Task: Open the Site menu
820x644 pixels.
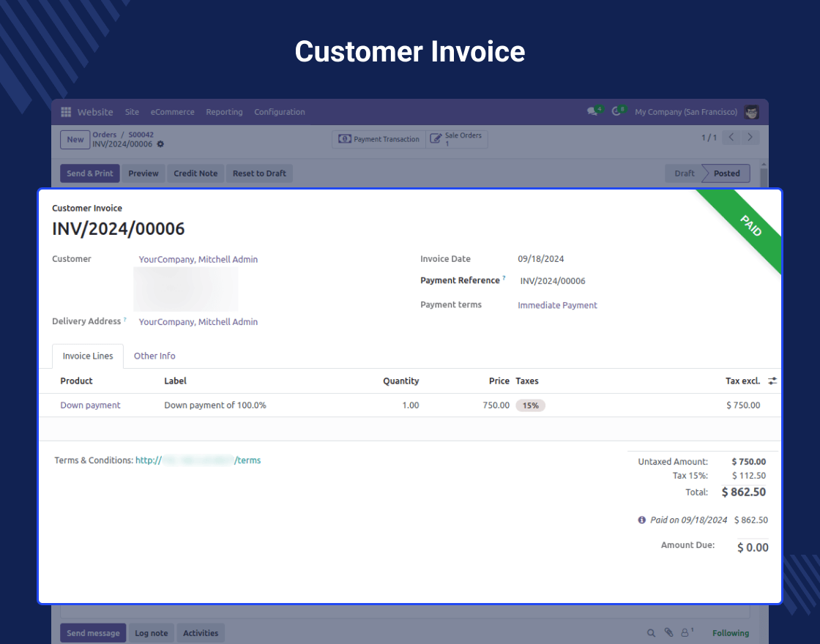Action: pos(132,112)
